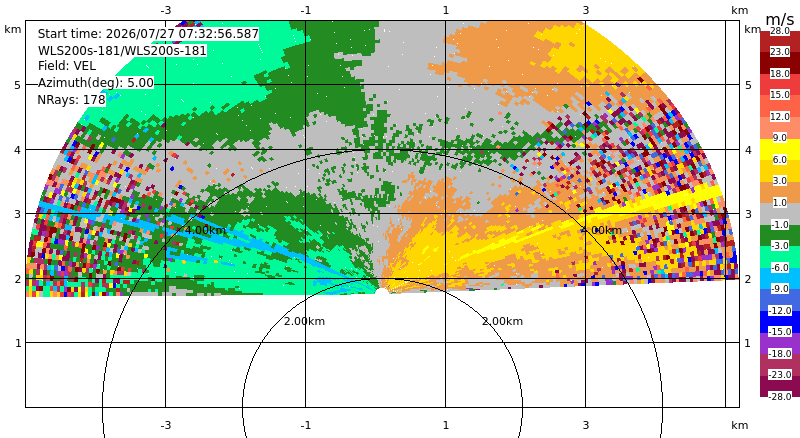800x438 pixels.
Task: Click the left axis tick label 5
Action: point(18,85)
